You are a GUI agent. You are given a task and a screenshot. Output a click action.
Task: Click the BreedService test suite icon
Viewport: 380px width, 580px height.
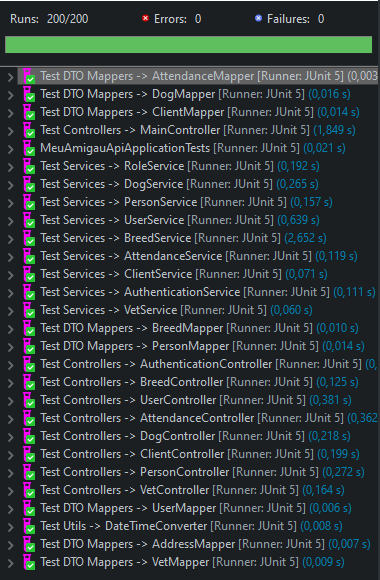pyautogui.click(x=29, y=239)
